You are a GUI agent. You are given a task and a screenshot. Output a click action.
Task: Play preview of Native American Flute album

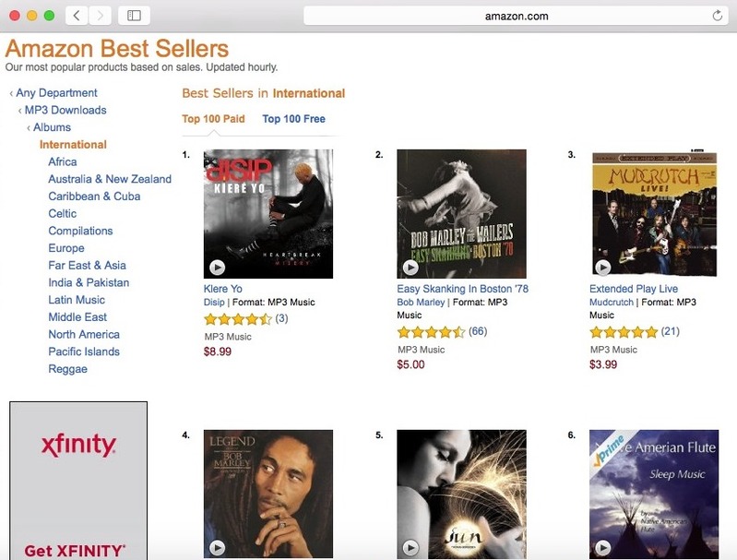click(x=603, y=548)
